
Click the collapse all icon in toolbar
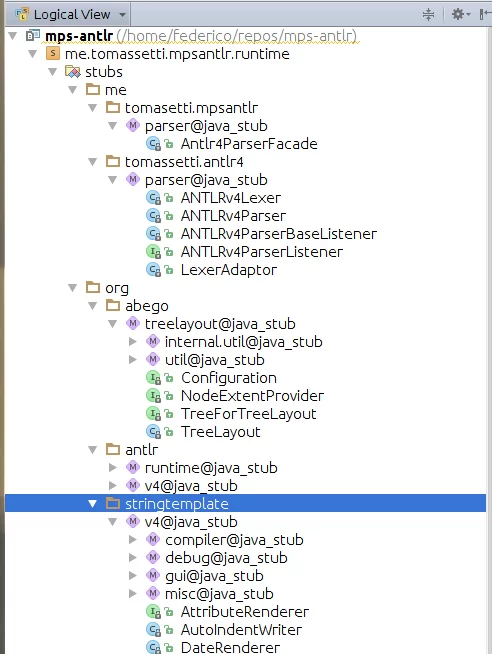(428, 15)
